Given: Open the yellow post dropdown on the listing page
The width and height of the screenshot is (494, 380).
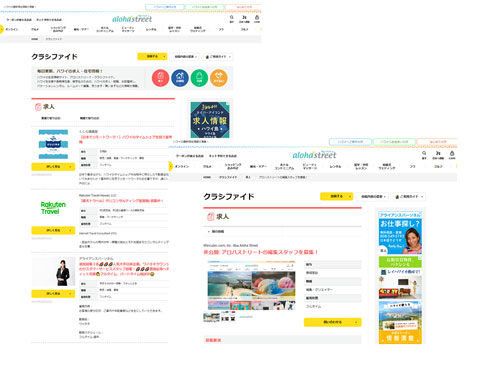Looking at the screenshot, I should pos(152,57).
